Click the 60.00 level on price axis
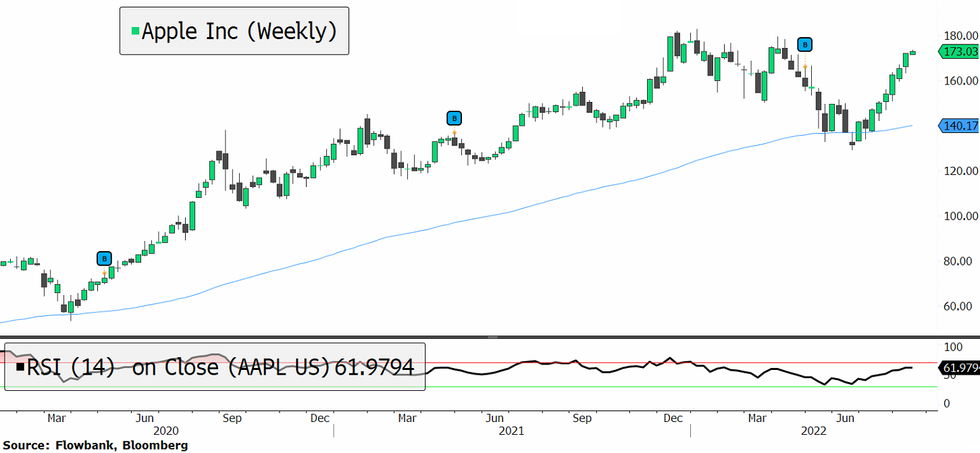Screen dimensions: 980x453 (x=961, y=307)
